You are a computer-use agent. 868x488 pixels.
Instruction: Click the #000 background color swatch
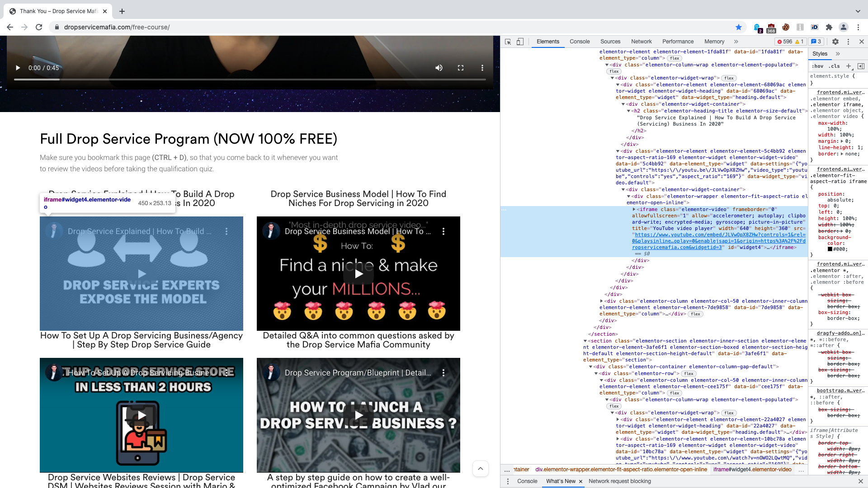tap(830, 249)
